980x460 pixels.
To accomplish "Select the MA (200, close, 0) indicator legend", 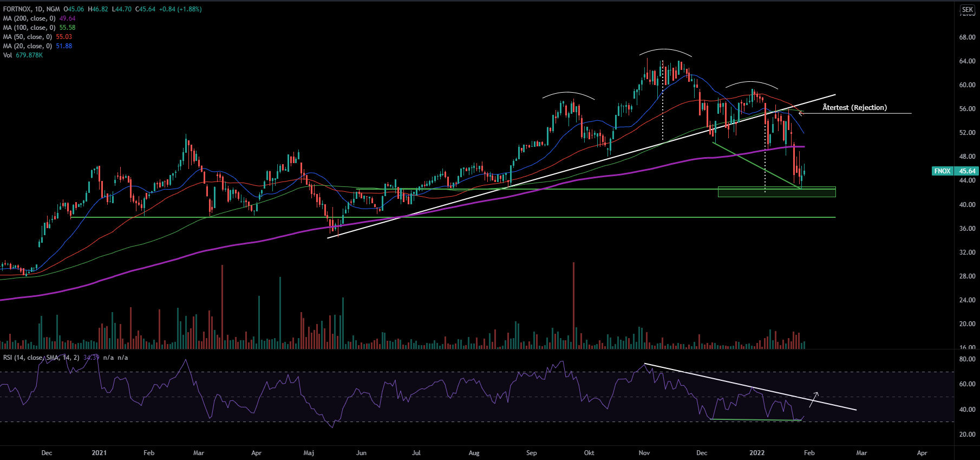I will pos(29,18).
